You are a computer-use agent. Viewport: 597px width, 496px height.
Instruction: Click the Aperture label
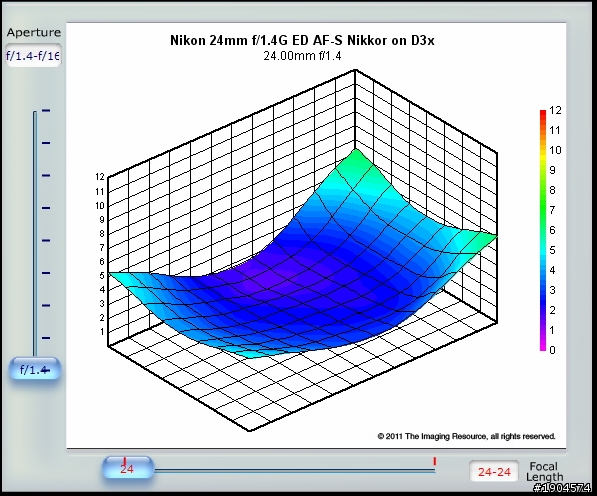coord(34,32)
